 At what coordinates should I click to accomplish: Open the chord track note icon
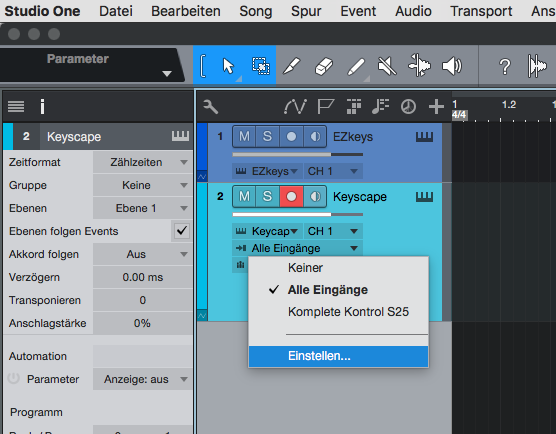tap(380, 106)
